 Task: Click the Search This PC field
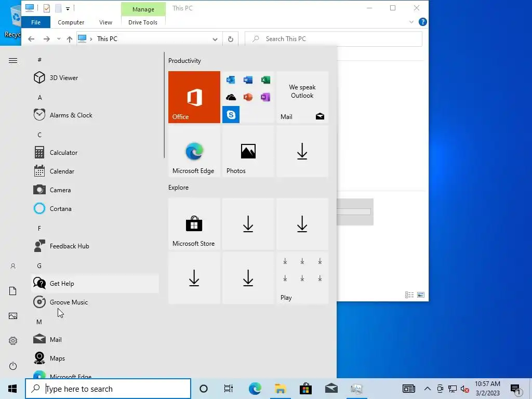(334, 39)
